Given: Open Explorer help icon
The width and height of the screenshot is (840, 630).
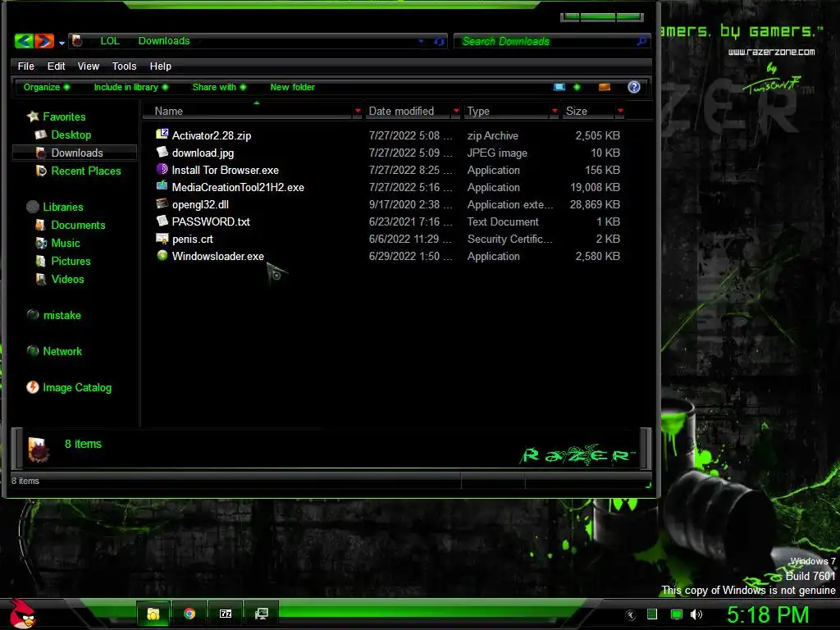Looking at the screenshot, I should [x=634, y=87].
